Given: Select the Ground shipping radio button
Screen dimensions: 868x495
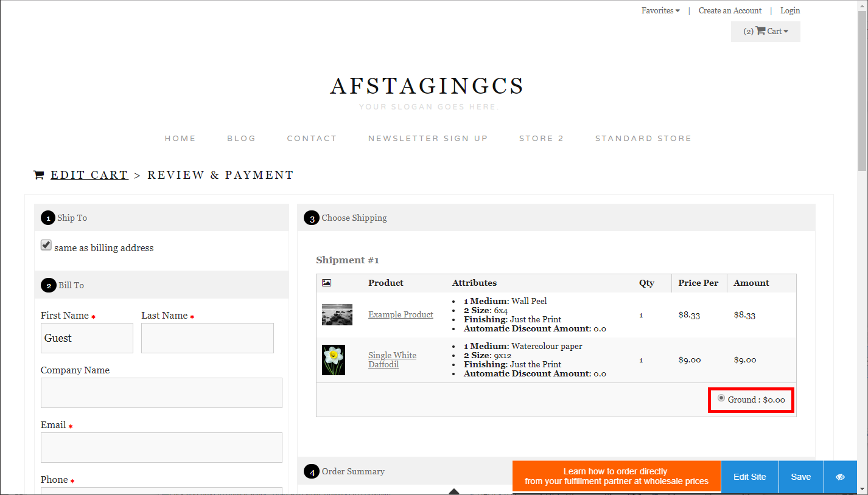Looking at the screenshot, I should [721, 398].
